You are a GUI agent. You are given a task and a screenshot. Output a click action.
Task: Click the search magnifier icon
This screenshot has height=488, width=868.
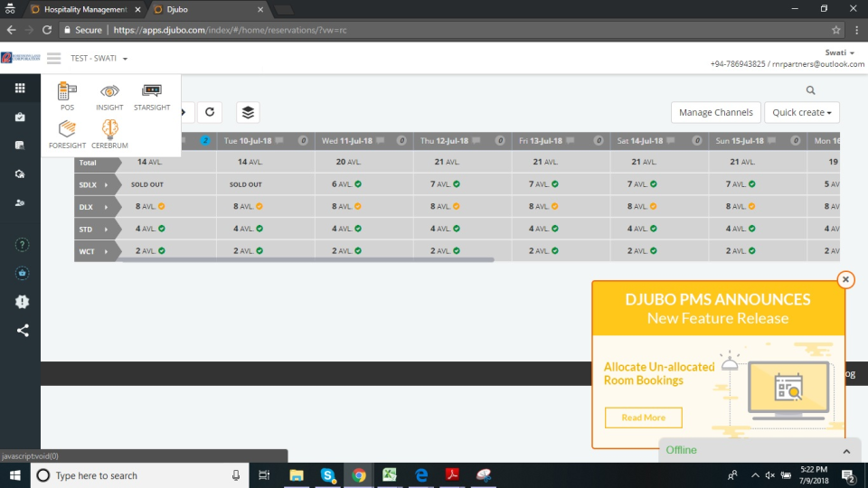(810, 90)
